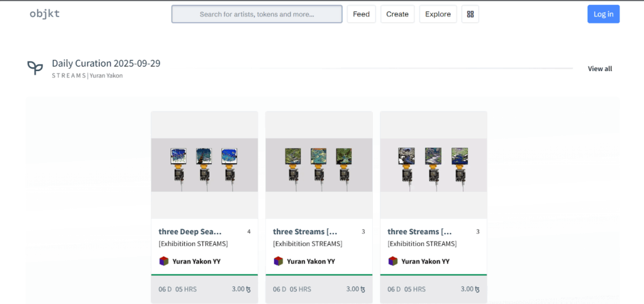Open the rightmost three Streams artwork thumbnail

(x=433, y=165)
